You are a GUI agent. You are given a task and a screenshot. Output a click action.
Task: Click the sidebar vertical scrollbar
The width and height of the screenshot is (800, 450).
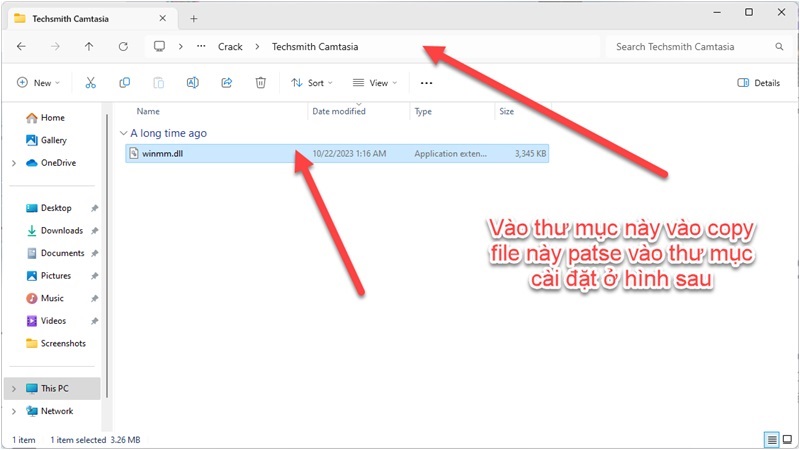tap(107, 255)
